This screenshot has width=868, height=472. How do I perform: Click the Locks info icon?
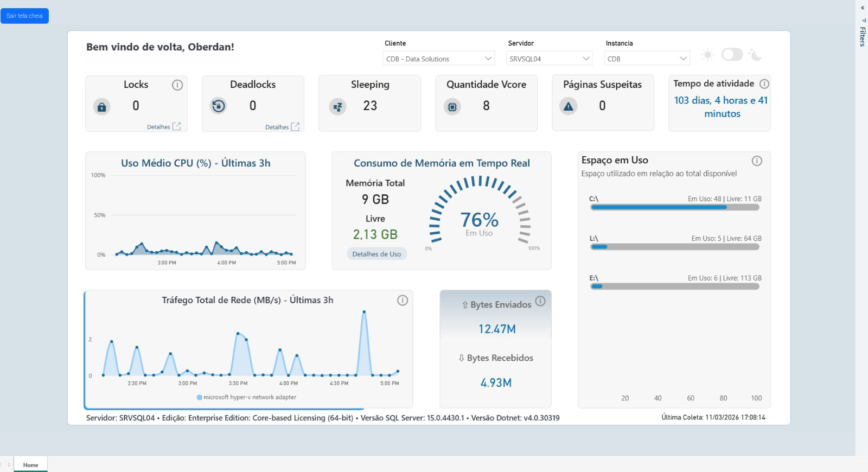point(177,85)
